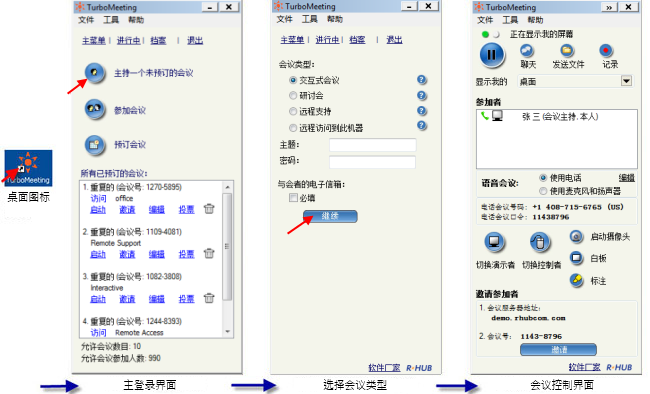Delete meeting 1270-5895 with trash icon
Image resolution: width=650 pixels, height=394 pixels.
pyautogui.click(x=209, y=209)
